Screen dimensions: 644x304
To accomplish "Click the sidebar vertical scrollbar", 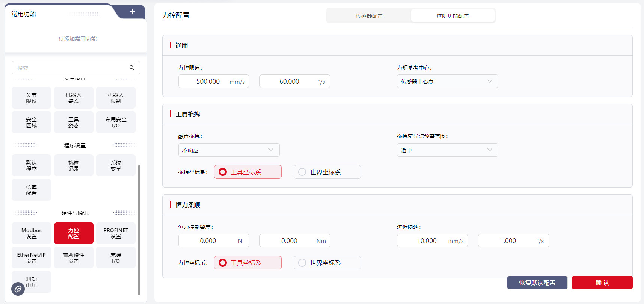I will click(x=139, y=229).
